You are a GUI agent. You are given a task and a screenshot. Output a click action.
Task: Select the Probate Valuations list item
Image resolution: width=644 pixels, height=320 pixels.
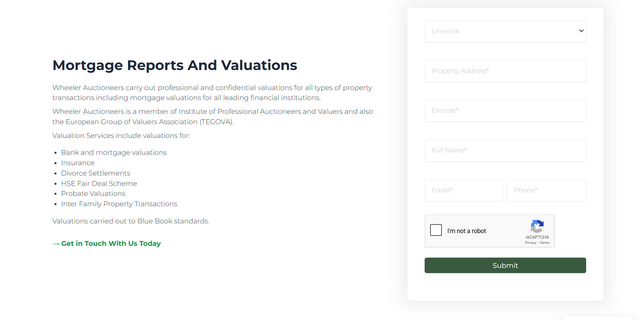point(93,193)
